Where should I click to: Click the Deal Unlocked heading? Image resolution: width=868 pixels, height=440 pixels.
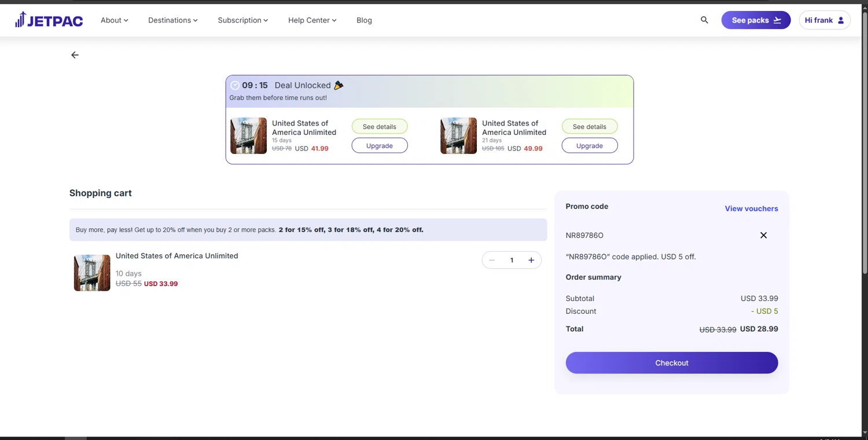303,85
